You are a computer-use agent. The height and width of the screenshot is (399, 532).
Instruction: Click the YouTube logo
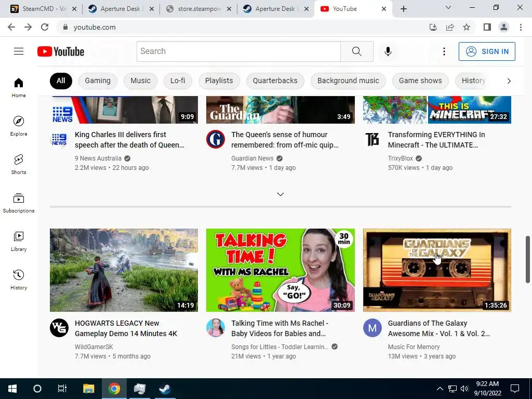point(61,51)
